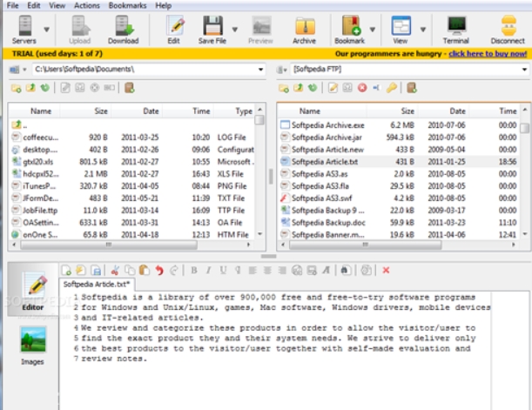Click the find binoculars icon in editor
532x410 pixels.
[x=345, y=270]
